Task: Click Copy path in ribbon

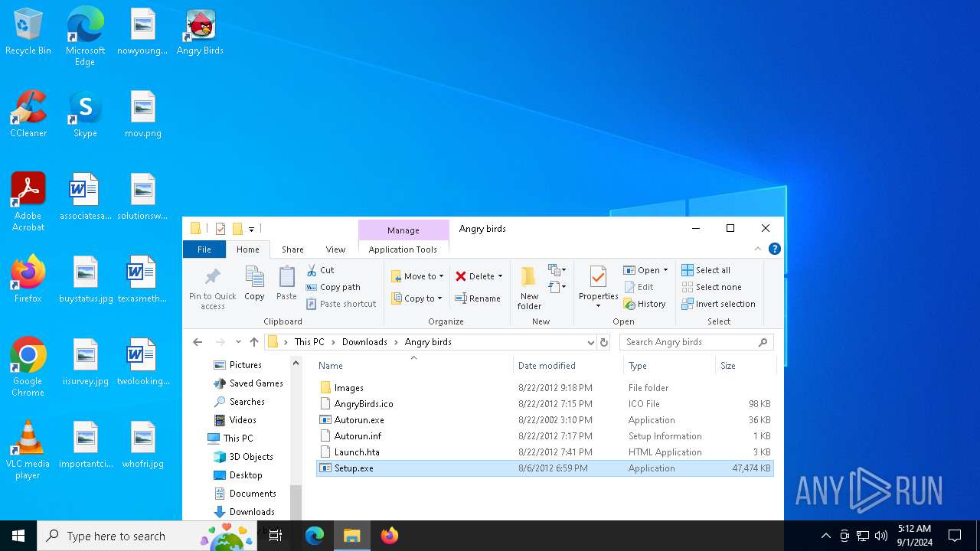Action: point(333,287)
